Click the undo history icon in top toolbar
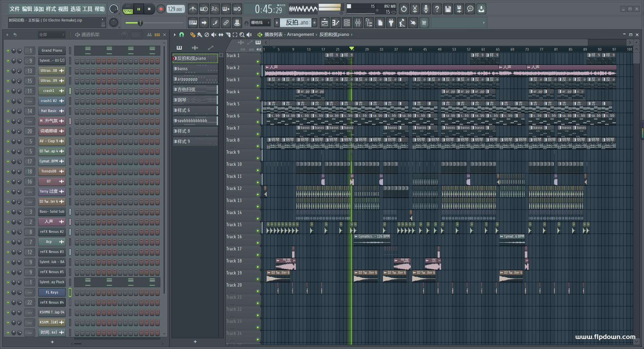The width and height of the screenshot is (644, 349). (404, 9)
